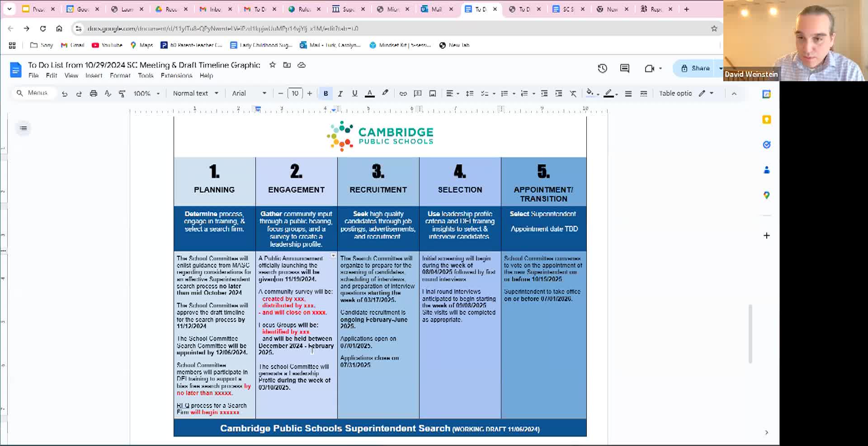Open Google Maps side panel
Viewport: 868px width, 446px height.
(766, 195)
